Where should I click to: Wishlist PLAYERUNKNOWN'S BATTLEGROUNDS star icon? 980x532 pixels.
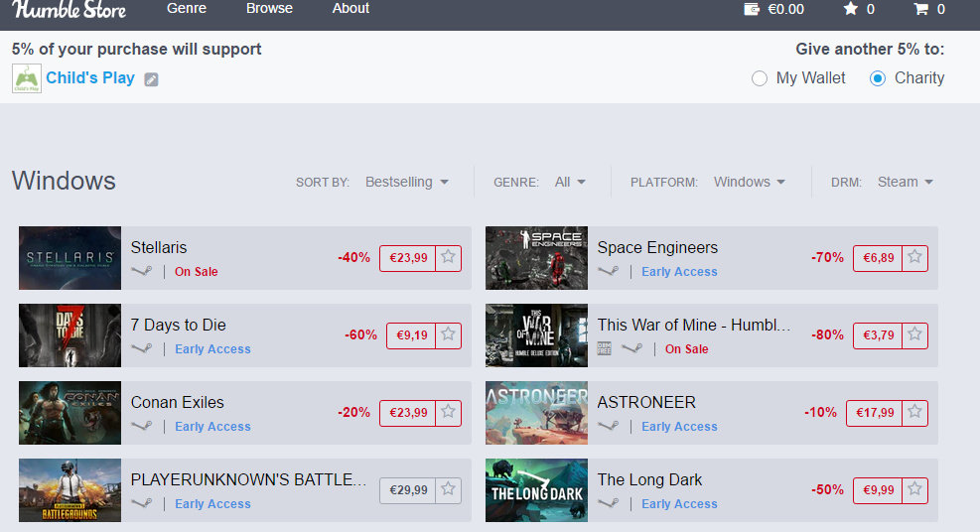click(x=448, y=489)
